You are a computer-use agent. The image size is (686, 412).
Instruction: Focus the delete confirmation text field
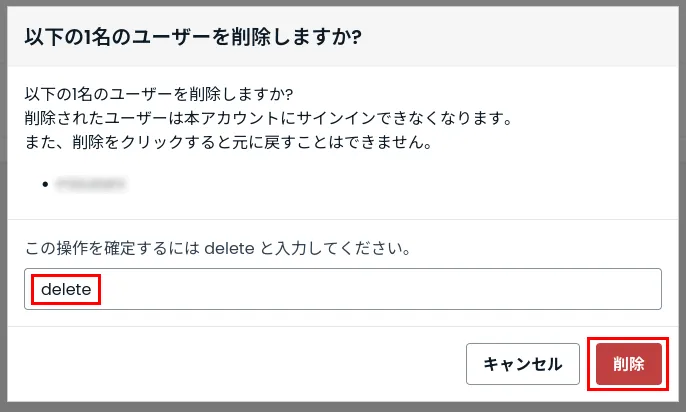pos(342,289)
